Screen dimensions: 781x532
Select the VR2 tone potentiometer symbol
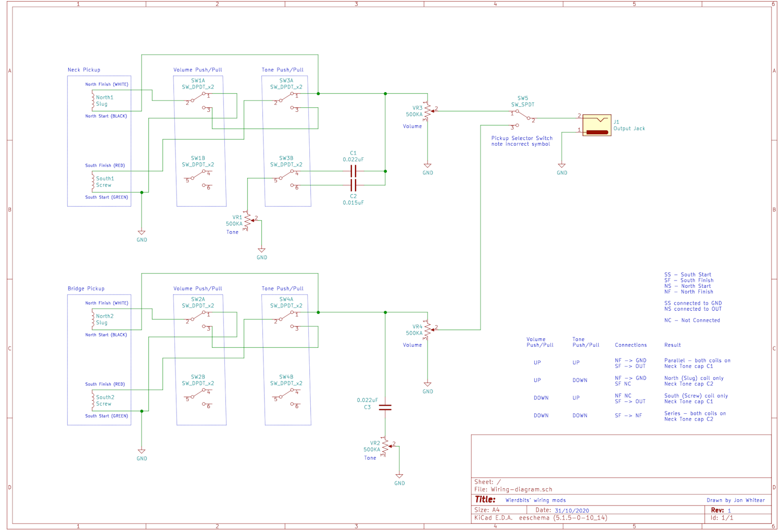coord(385,447)
